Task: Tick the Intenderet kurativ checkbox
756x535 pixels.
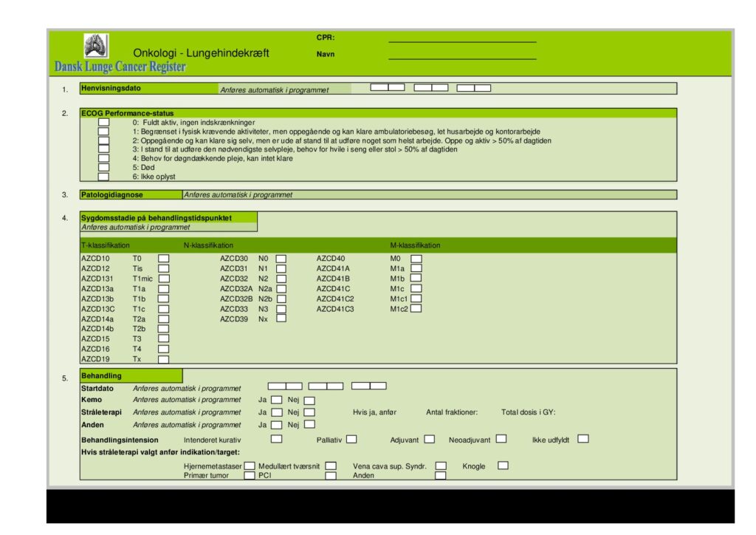Action: pos(276,439)
